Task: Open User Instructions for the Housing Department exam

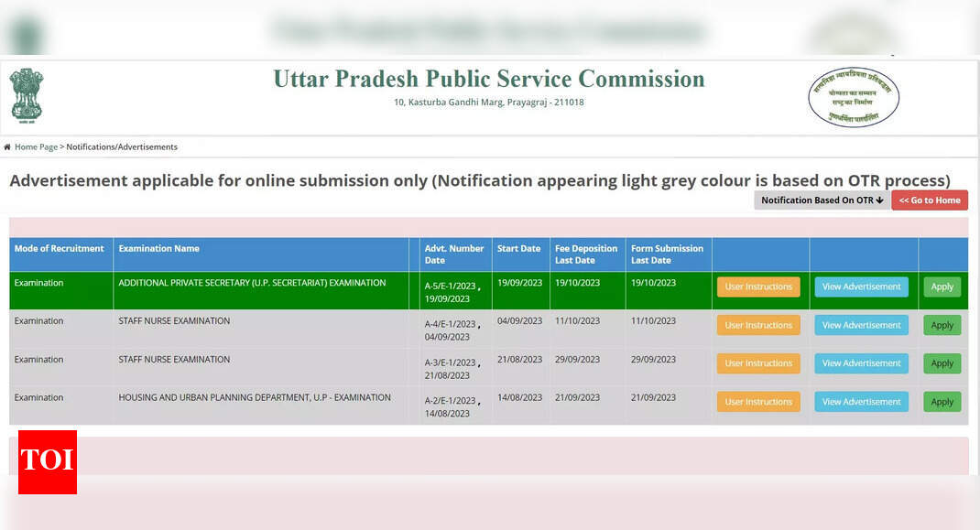Action: (x=757, y=401)
